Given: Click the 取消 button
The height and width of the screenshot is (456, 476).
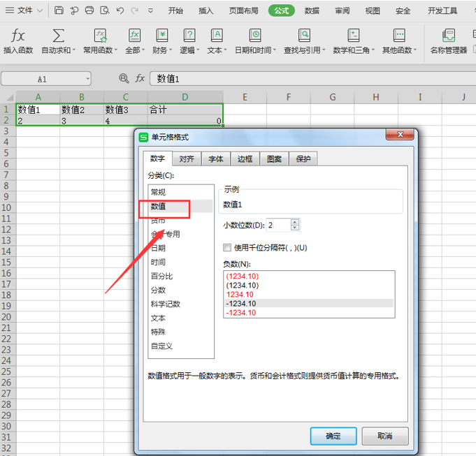Looking at the screenshot, I should coord(385,436).
